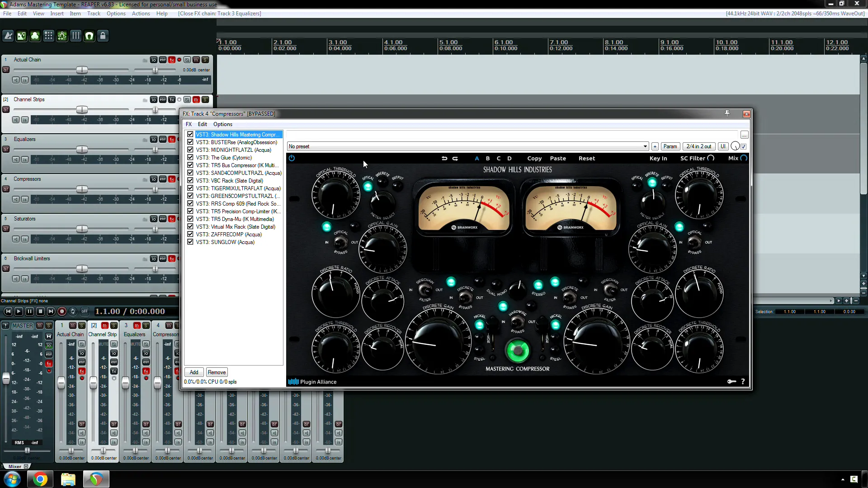Viewport: 868px width, 488px height.
Task: Toggle the metronome toolbar icon
Action: (x=8, y=36)
